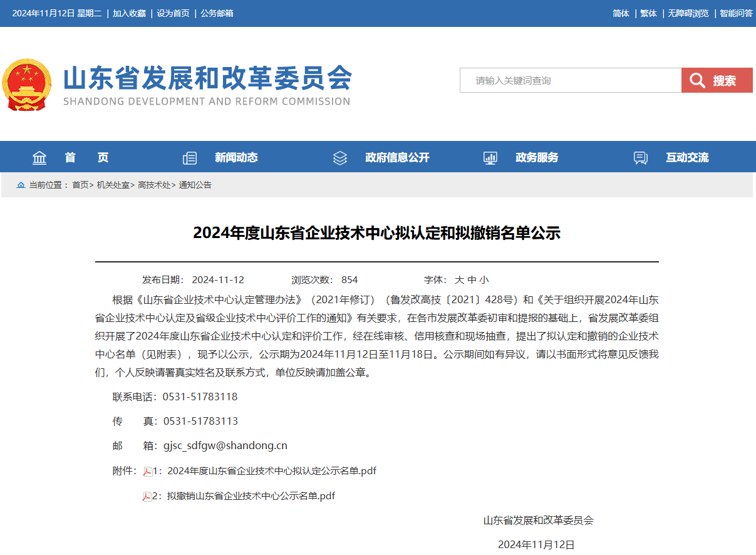Click the national emblem logo
Viewport: 756px width, 555px height.
27,85
